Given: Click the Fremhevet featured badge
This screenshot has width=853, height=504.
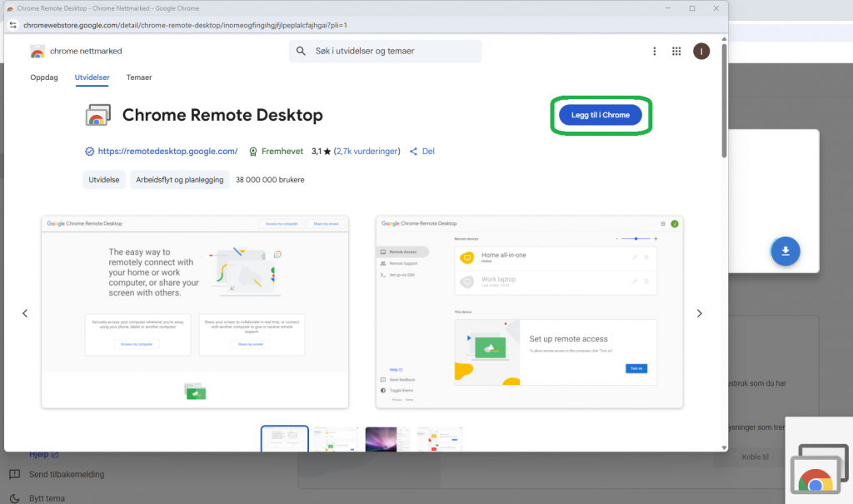Looking at the screenshot, I should [x=276, y=152].
